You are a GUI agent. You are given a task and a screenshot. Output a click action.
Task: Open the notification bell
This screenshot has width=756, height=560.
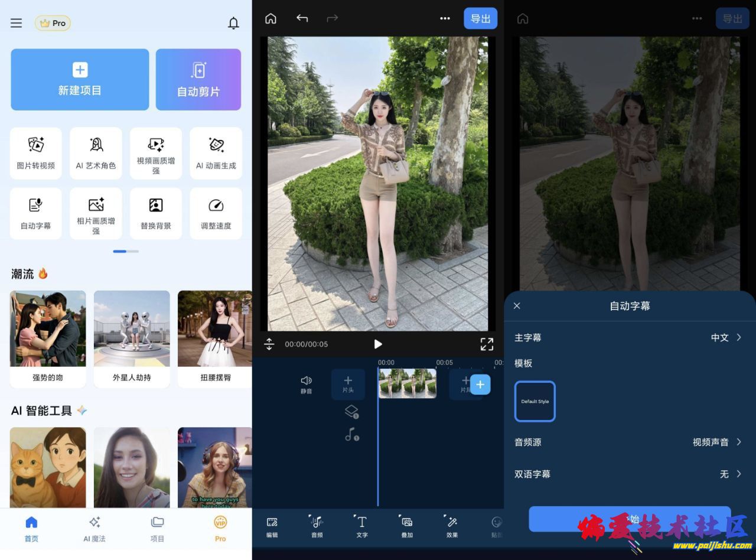(234, 23)
